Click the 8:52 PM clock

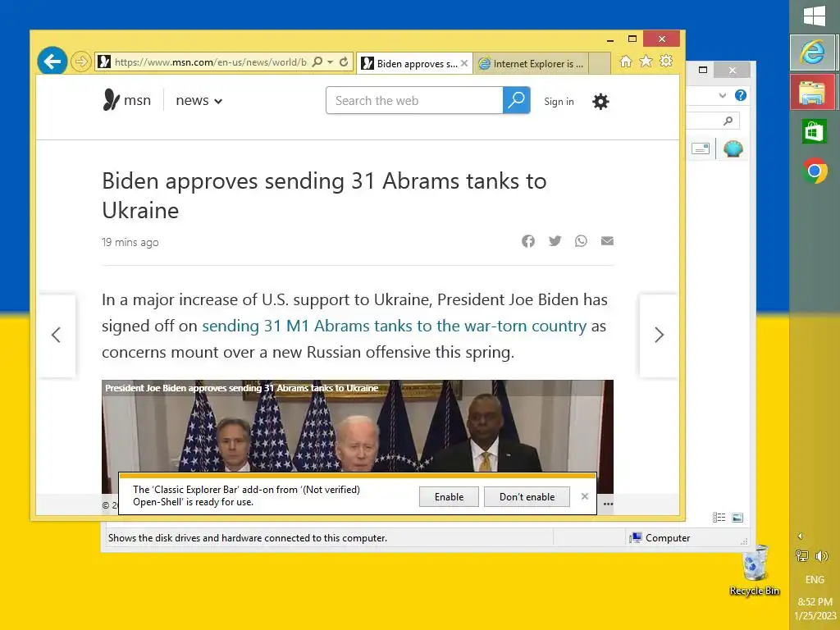tap(815, 601)
